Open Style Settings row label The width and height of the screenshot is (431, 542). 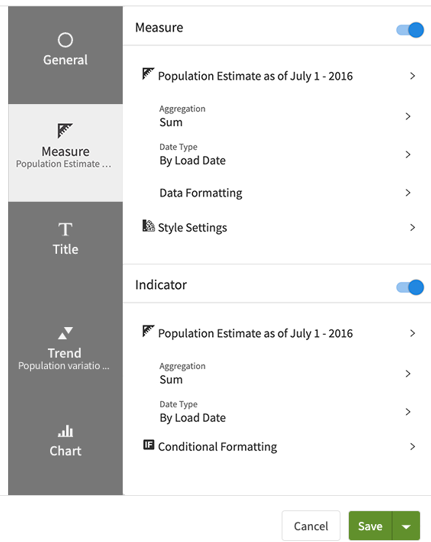point(193,227)
